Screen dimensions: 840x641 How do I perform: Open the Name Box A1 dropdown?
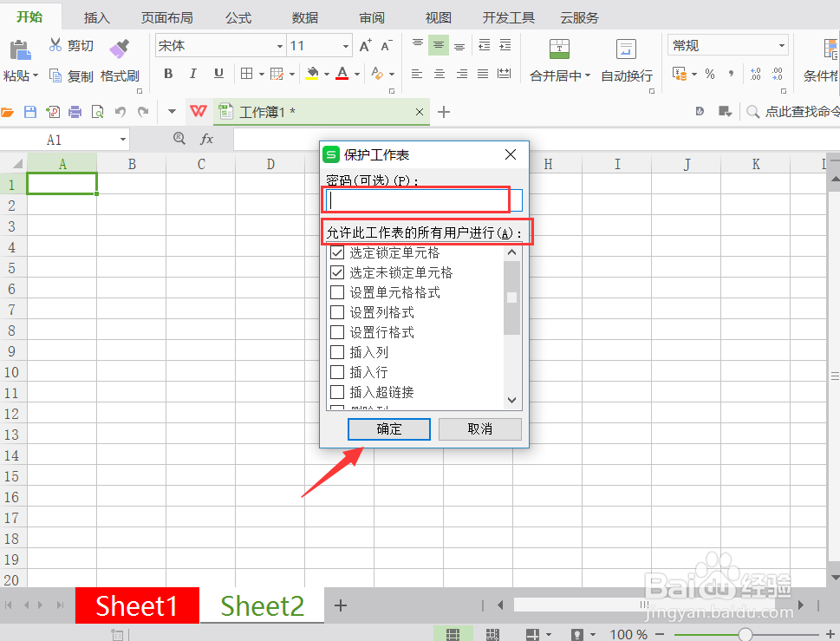coord(123,140)
